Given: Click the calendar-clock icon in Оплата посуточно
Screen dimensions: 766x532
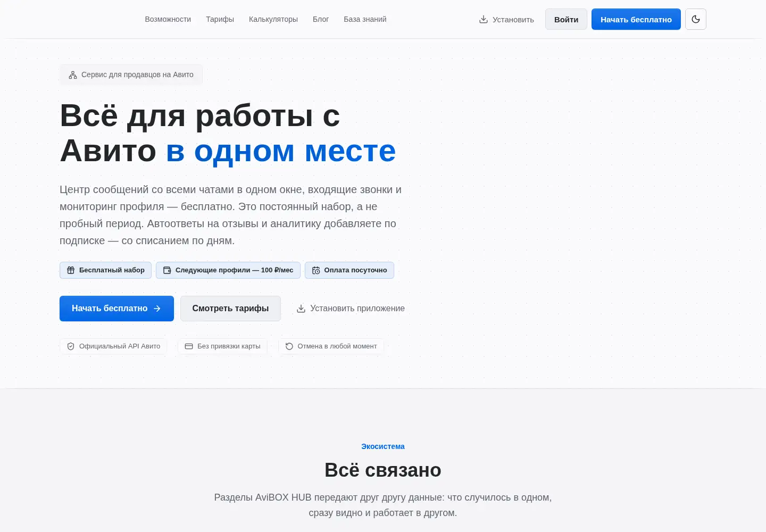Looking at the screenshot, I should pyautogui.click(x=316, y=270).
